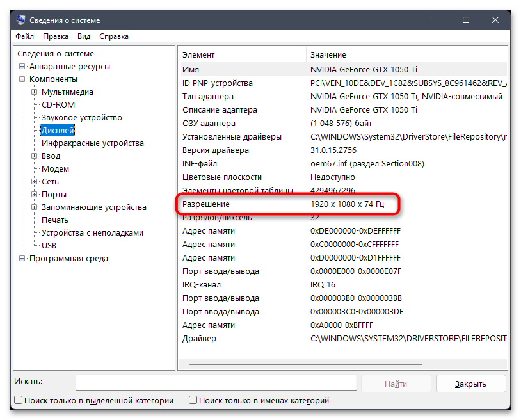Select the INF-файл row
This screenshot has height=420, width=521.
344,163
